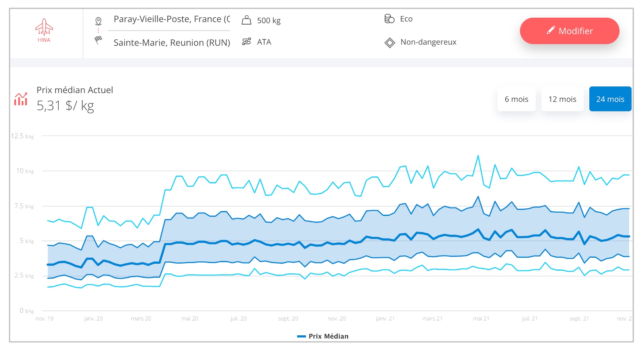Click the highest peak of the upper line near mai 21
644x349 pixels.
pos(478,156)
